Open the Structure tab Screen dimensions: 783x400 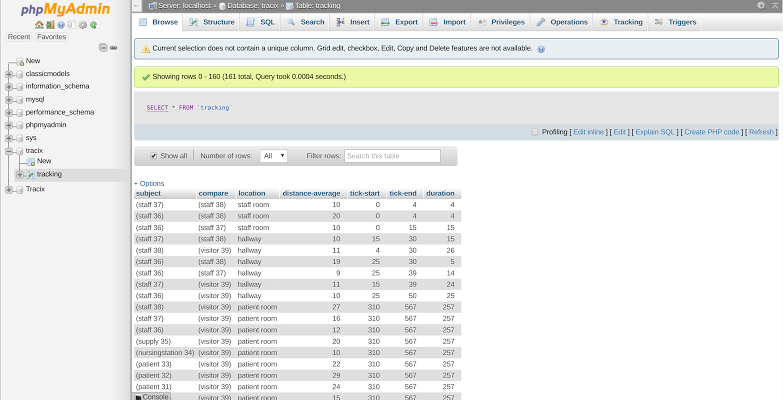212,22
